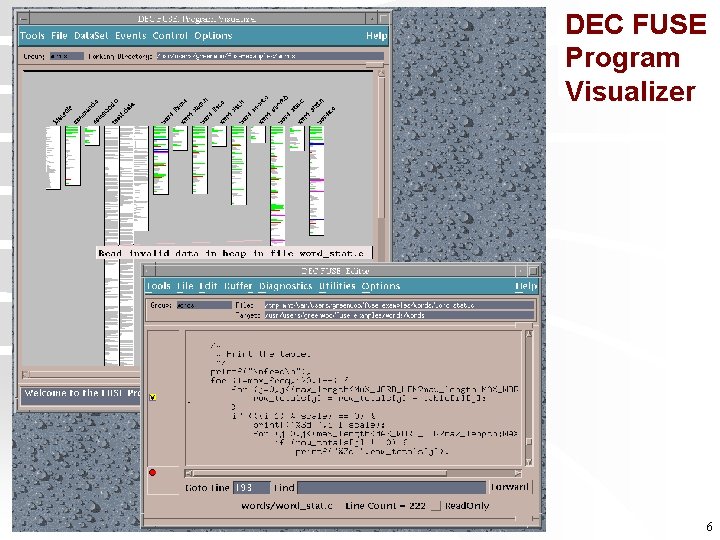Click the Forward search button
720x540 pixels.
point(510,487)
